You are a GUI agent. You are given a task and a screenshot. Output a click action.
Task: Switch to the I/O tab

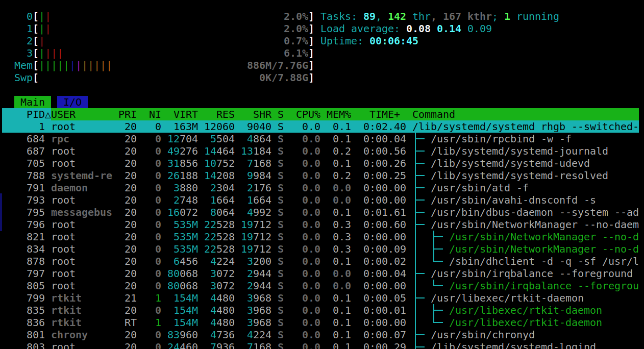point(72,102)
